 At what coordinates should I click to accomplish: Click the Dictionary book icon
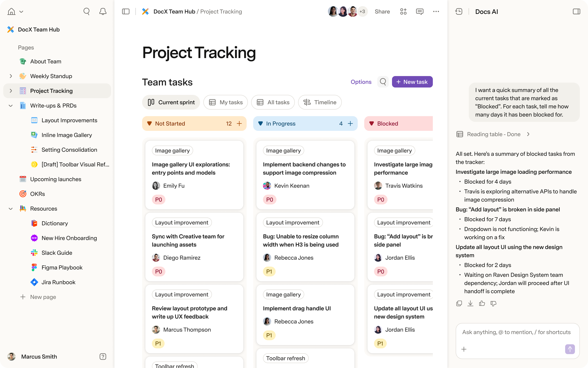point(34,223)
